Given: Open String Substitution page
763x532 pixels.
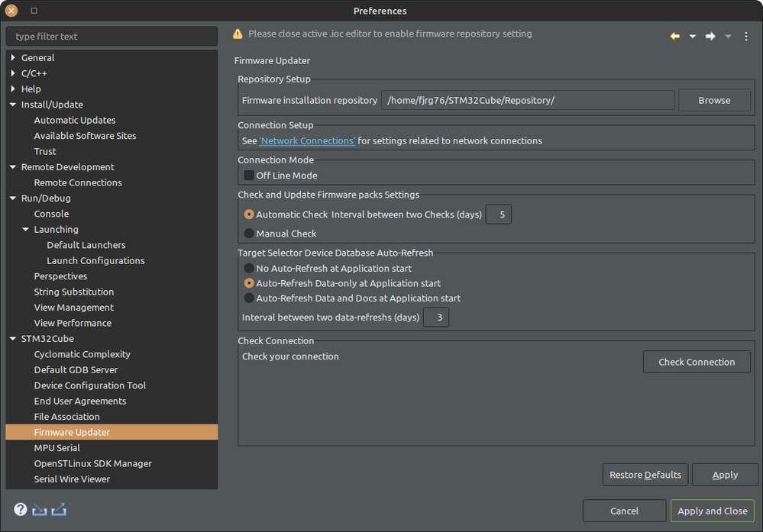Looking at the screenshot, I should [73, 292].
